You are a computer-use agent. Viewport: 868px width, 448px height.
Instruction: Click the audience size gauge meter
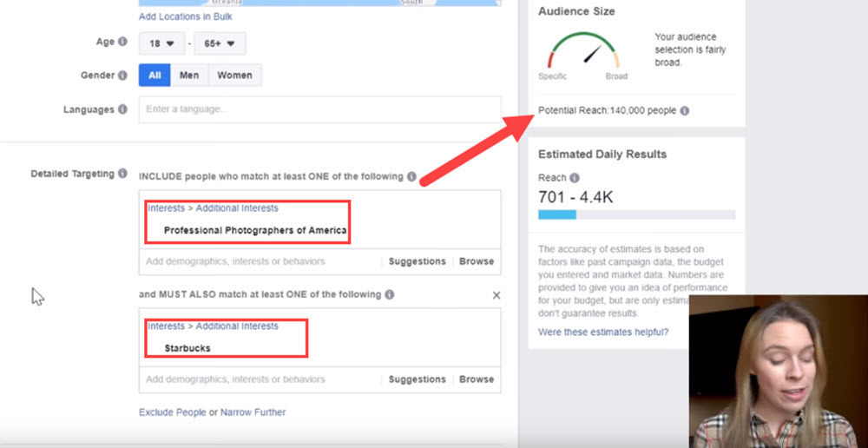click(583, 51)
